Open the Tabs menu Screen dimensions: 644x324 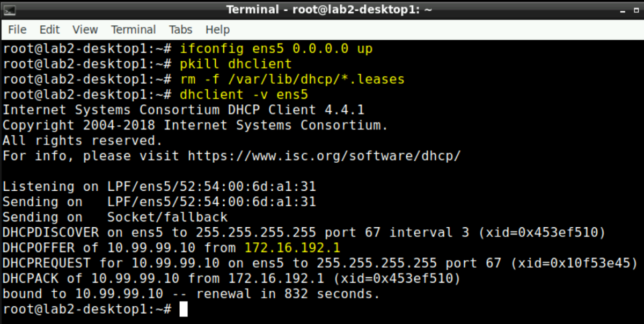[x=180, y=30]
